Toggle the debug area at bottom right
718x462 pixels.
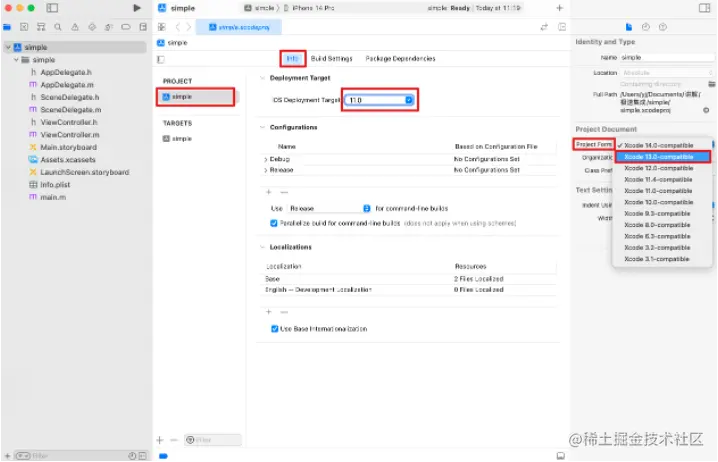560,456
